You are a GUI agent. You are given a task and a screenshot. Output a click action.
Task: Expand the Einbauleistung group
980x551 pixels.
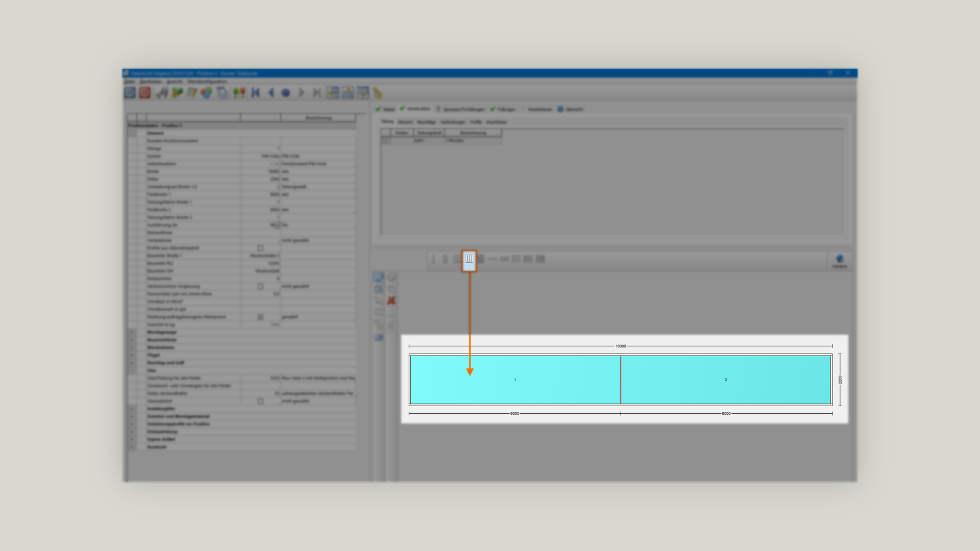[x=132, y=432]
